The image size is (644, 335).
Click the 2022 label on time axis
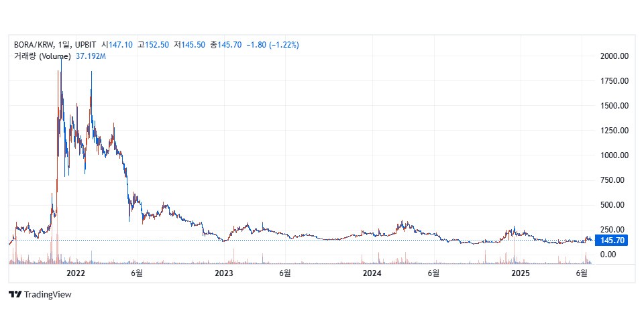pyautogui.click(x=76, y=273)
